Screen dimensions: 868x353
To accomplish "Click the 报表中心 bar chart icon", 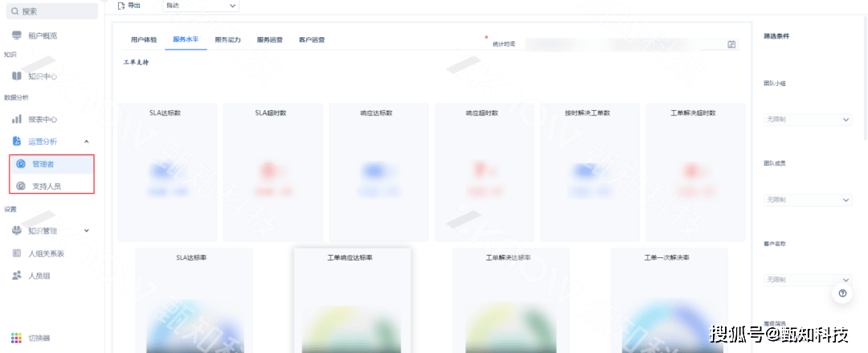I will pos(17,119).
